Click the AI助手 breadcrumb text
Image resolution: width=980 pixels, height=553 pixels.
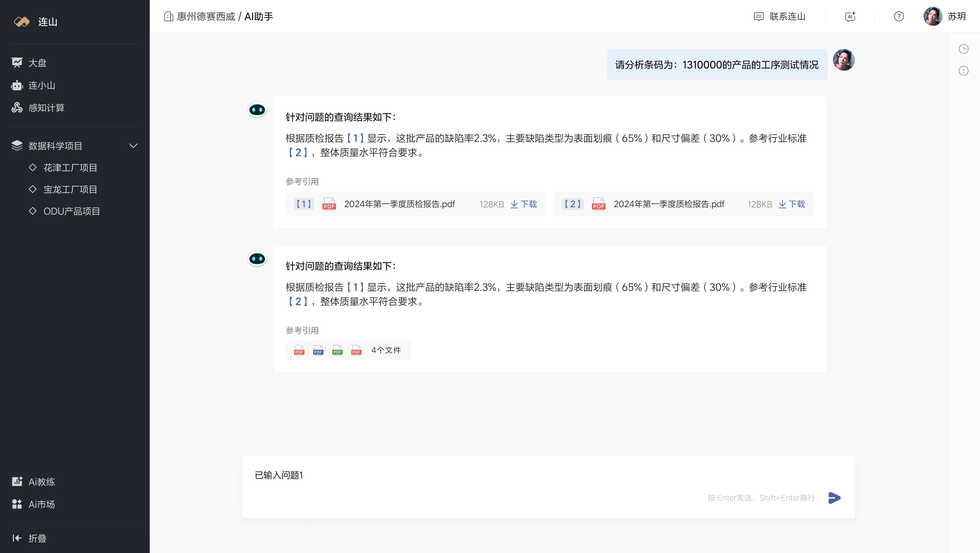click(259, 16)
